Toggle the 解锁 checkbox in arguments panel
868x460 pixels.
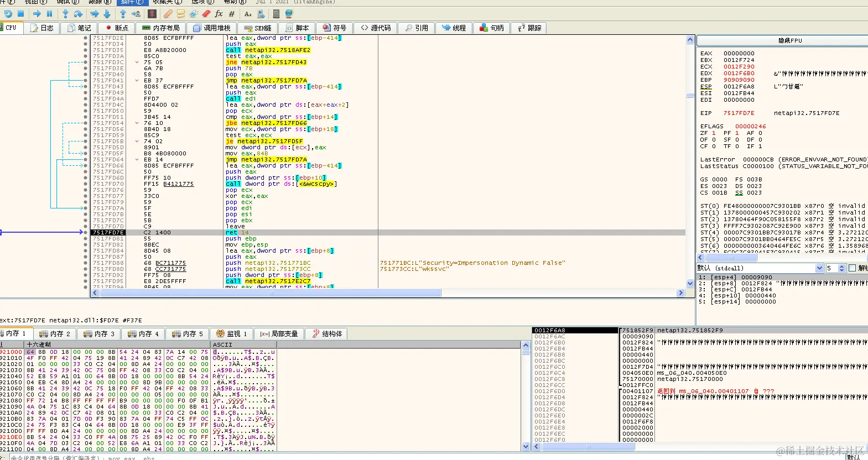tap(853, 268)
